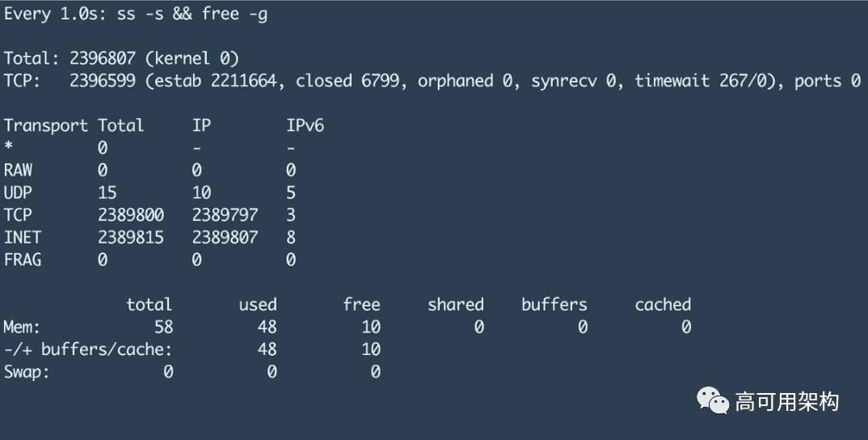This screenshot has height=440, width=868.
Task: Click the 'cached' memory column header
Action: point(664,304)
